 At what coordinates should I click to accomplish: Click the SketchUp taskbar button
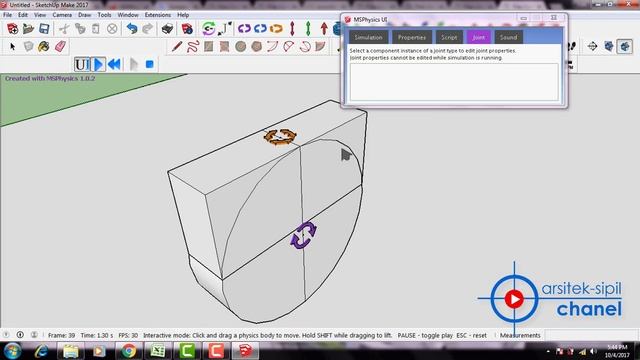(245, 351)
